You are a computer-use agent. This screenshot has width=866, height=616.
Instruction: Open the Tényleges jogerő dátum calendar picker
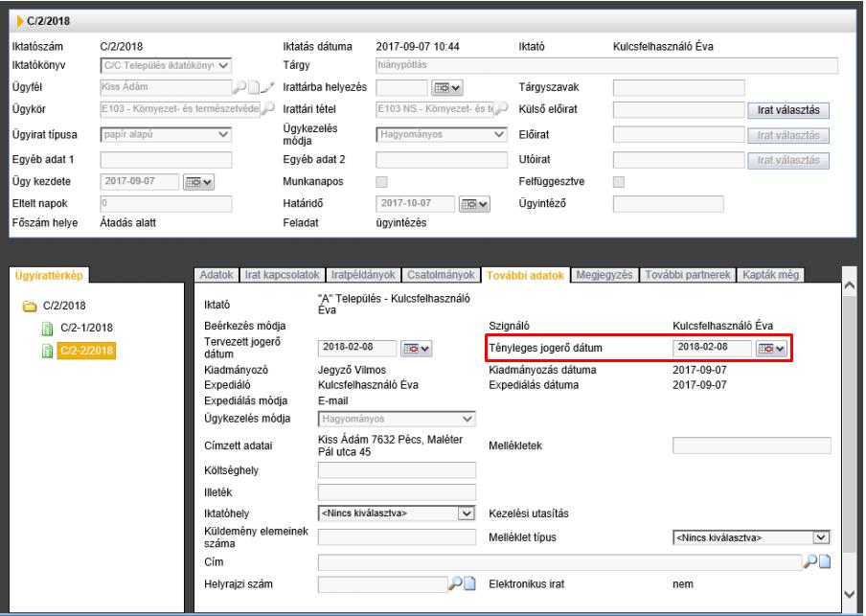(x=771, y=349)
